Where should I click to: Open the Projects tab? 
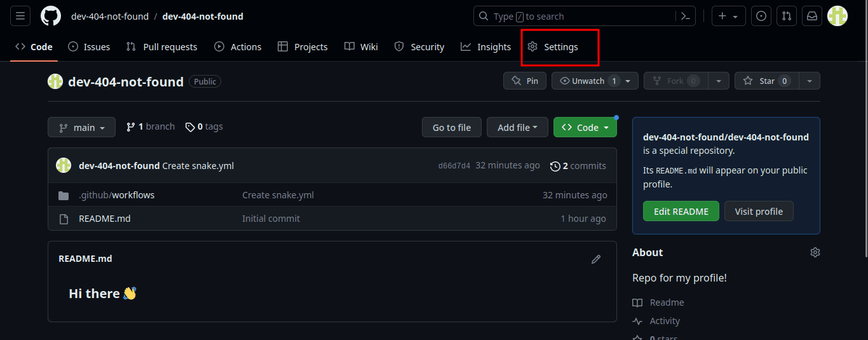click(302, 46)
